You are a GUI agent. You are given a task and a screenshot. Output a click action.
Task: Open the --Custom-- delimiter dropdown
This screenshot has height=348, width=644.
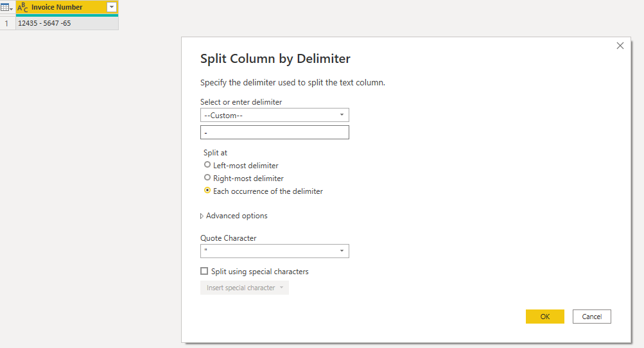[x=275, y=115]
